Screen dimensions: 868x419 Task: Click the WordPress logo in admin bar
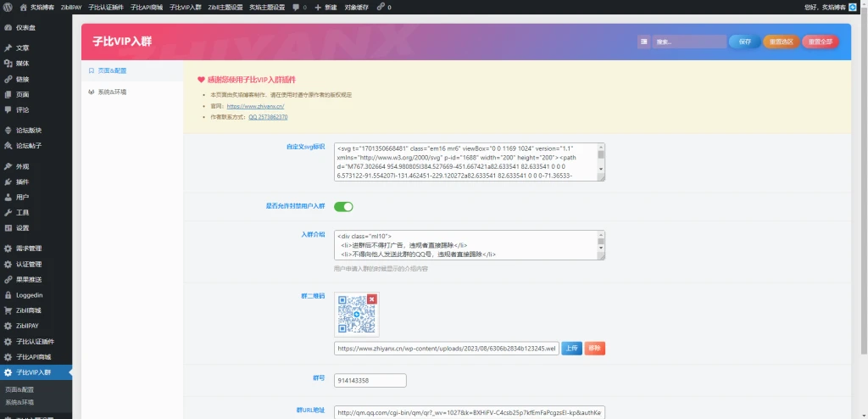coord(8,6)
